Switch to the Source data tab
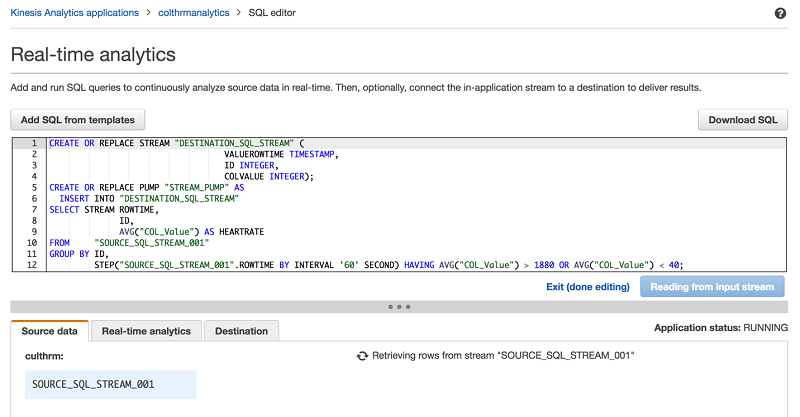 click(49, 331)
